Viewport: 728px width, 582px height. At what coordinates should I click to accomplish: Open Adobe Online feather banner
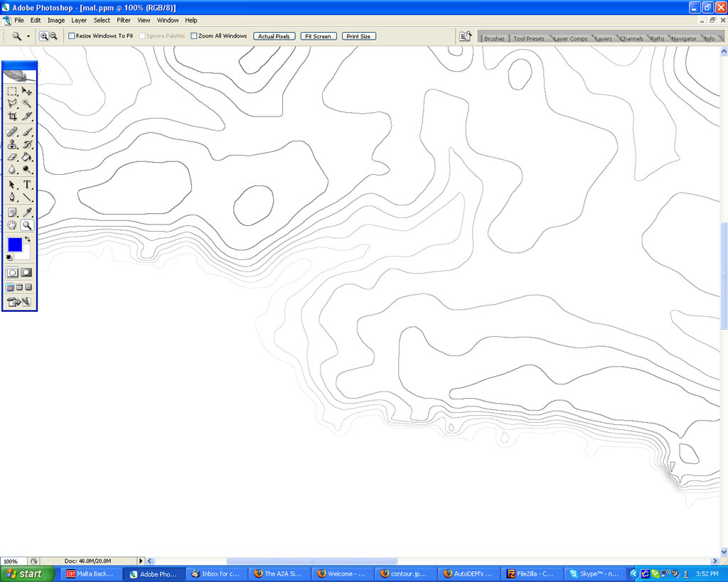pyautogui.click(x=19, y=75)
